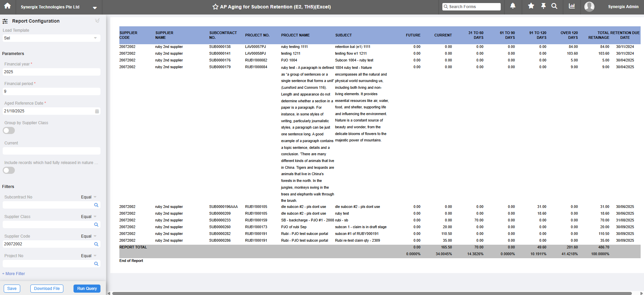Click subject 'Rubi re-test claim qty - 2309'

coord(357,241)
